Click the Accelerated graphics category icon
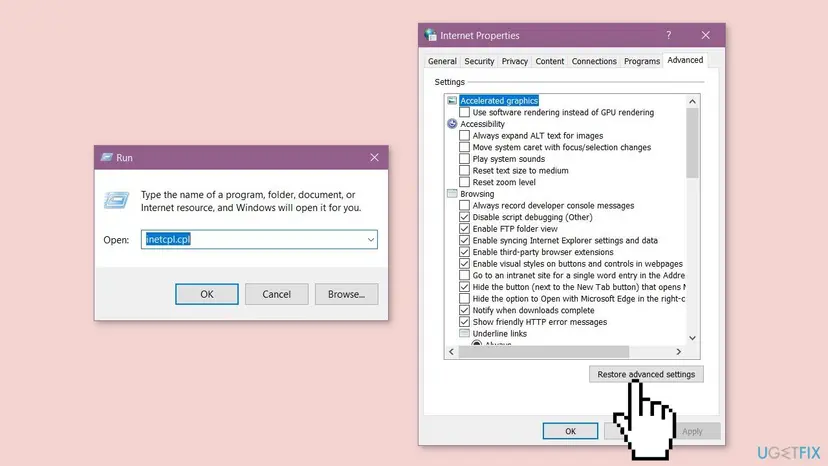The image size is (828, 466). (x=452, y=100)
